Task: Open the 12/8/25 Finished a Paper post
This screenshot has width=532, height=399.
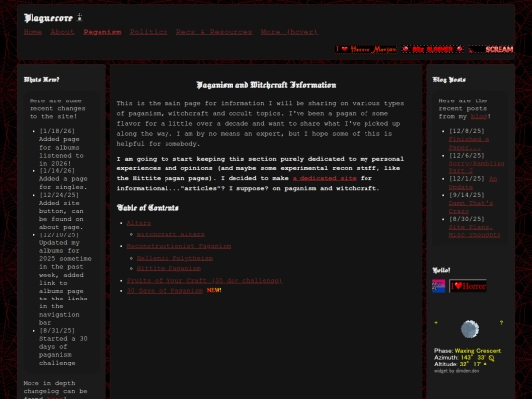Action: (469, 143)
